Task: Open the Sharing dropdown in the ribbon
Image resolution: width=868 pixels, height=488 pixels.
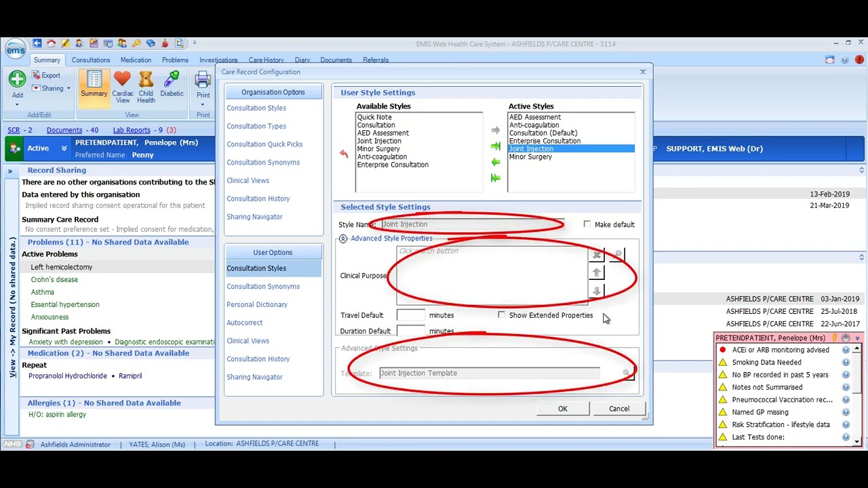Action: pos(51,88)
